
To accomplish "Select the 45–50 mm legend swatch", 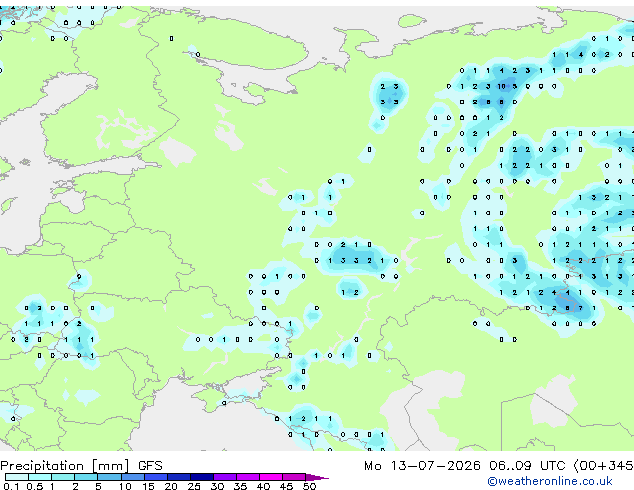I will (294, 477).
